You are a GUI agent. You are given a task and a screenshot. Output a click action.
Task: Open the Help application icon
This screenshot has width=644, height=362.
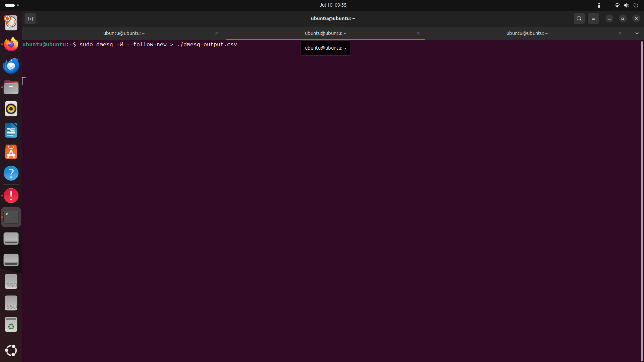11,173
